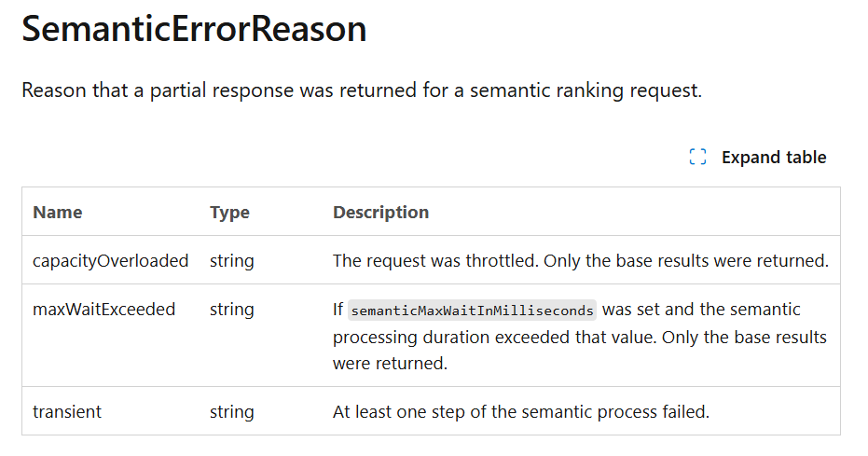Screen dimensions: 868x456
Task: Click string type in maxWaitExceeded row
Action: [232, 310]
